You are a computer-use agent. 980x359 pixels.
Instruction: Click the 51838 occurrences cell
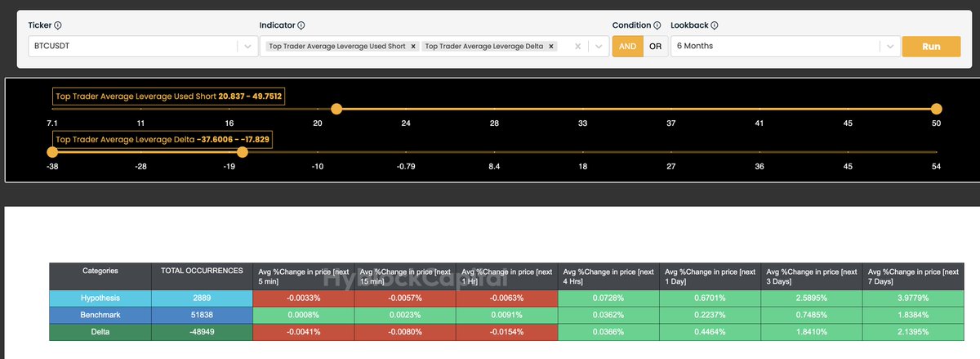point(202,314)
